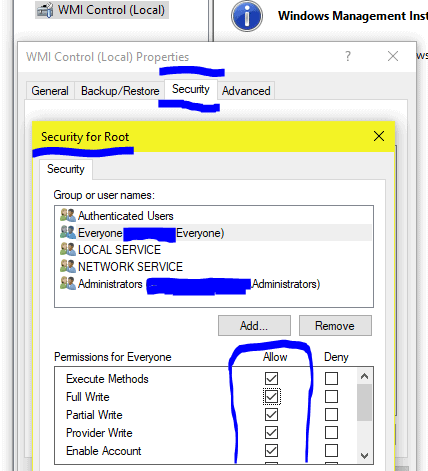Check Deny for Partial Write
Viewport: 428px width, 471px height.
331,414
